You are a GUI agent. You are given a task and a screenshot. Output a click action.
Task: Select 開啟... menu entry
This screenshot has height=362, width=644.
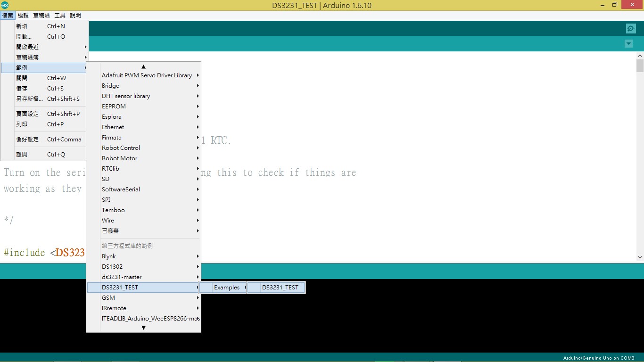44,37
